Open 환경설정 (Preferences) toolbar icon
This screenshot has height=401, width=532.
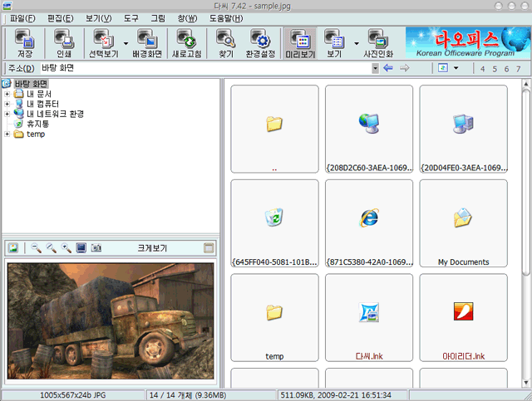pos(260,43)
